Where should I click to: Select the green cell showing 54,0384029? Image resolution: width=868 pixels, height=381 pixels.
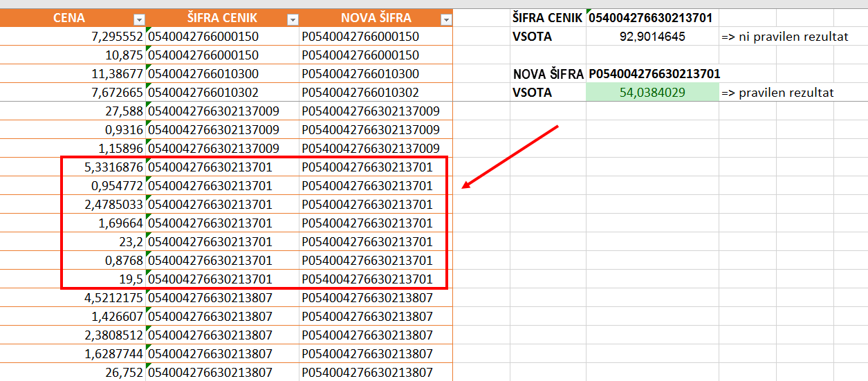tap(652, 93)
